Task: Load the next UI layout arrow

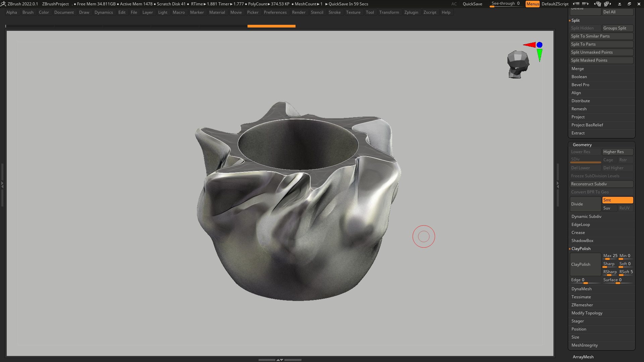Action: pyautogui.click(x=608, y=4)
